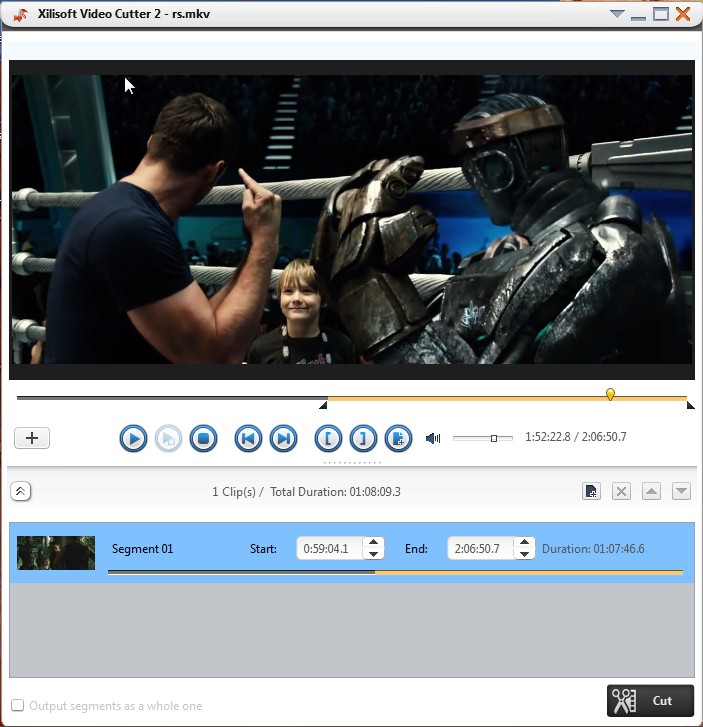703x727 pixels.
Task: Delete selected segment X button
Action: (621, 491)
